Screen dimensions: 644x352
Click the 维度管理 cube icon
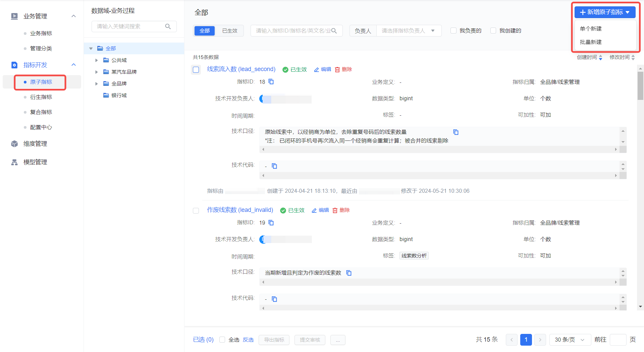[x=14, y=144]
